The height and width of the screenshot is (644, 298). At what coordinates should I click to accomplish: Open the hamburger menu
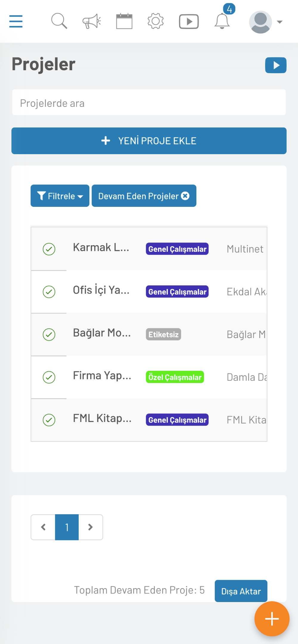pos(16,21)
